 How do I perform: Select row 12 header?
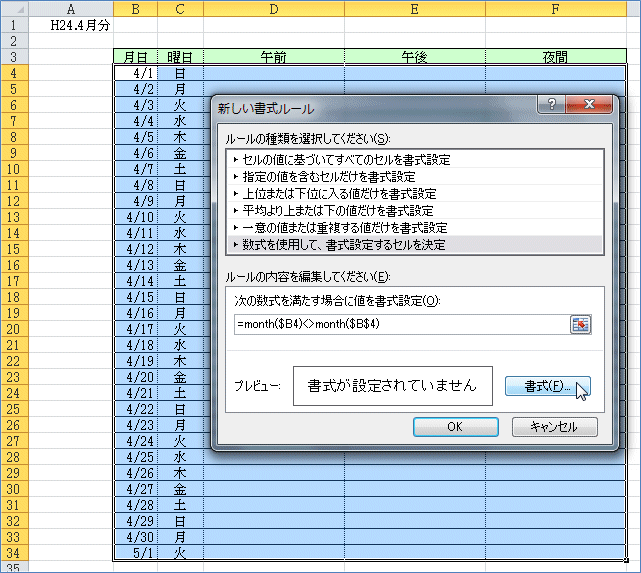[x=14, y=201]
